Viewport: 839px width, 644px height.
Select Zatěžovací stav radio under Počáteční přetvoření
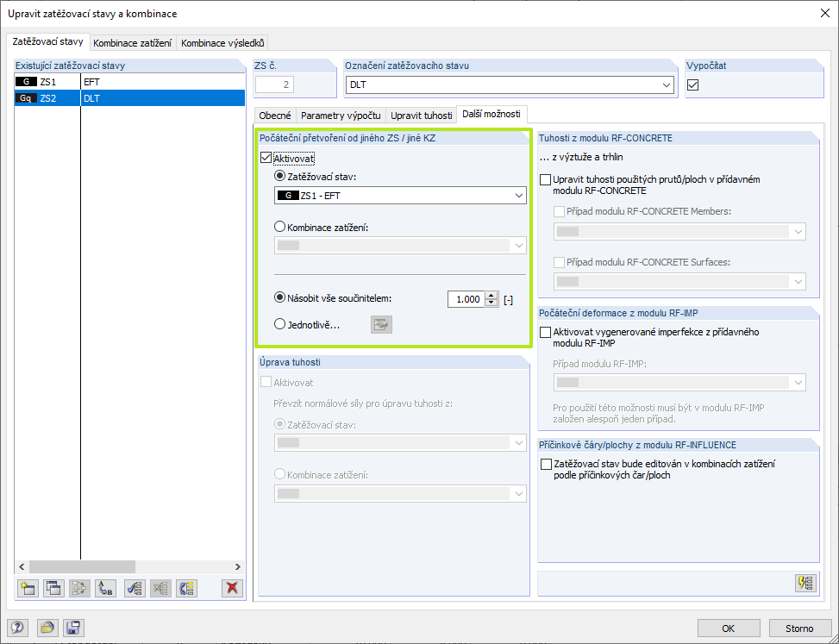click(280, 176)
